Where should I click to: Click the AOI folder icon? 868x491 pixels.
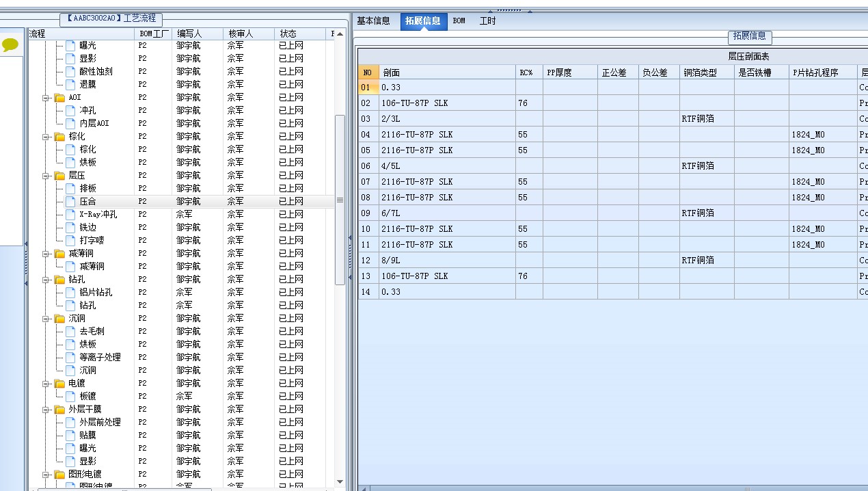click(x=59, y=98)
